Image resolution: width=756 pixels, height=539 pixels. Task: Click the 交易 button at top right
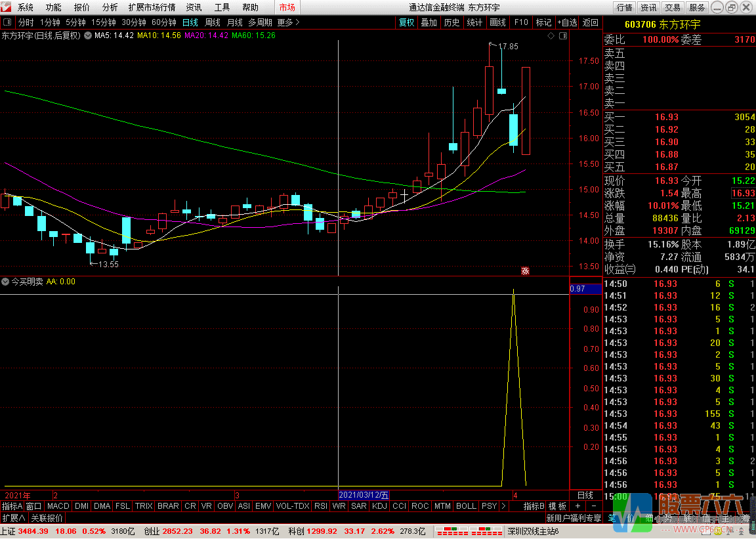(x=673, y=7)
